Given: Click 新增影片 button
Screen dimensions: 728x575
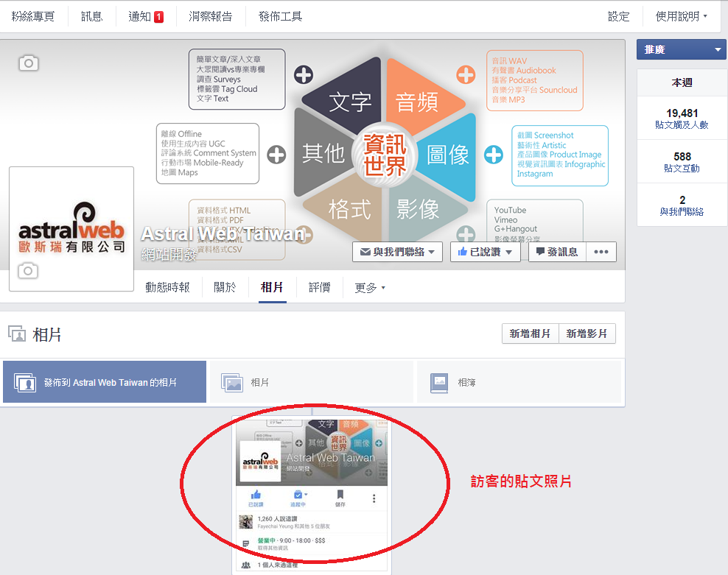Looking at the screenshot, I should tap(587, 334).
